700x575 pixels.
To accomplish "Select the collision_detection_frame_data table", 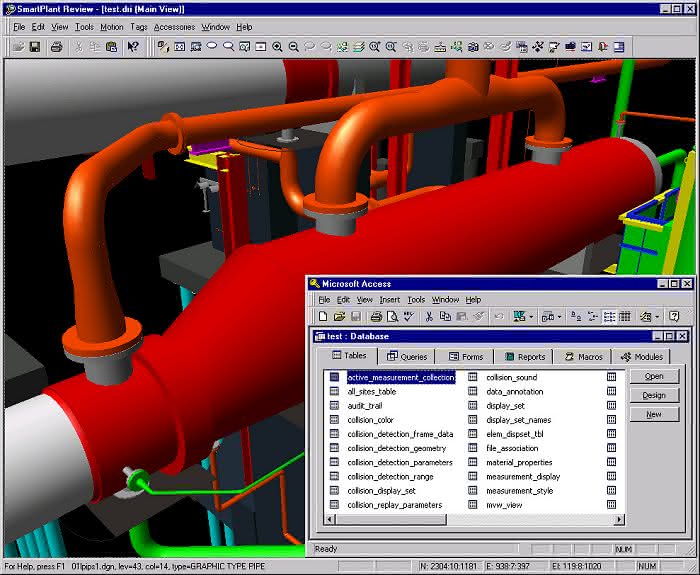I will [400, 434].
